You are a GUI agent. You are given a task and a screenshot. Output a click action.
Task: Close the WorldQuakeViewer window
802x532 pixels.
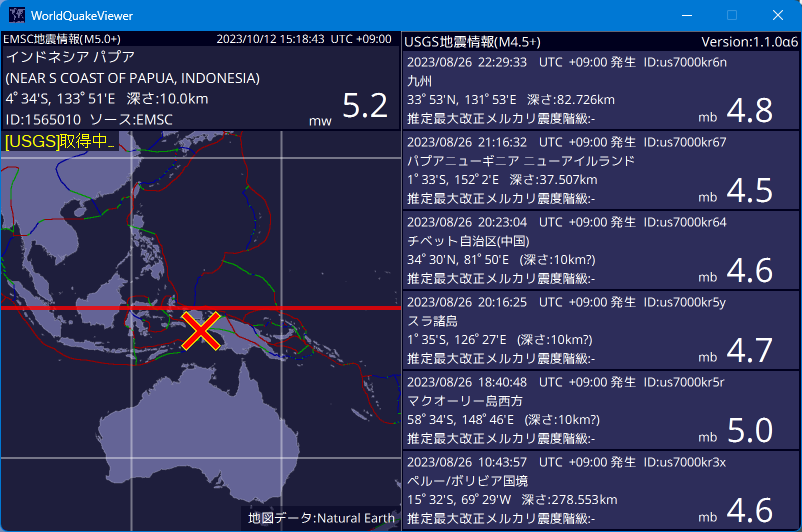click(778, 16)
